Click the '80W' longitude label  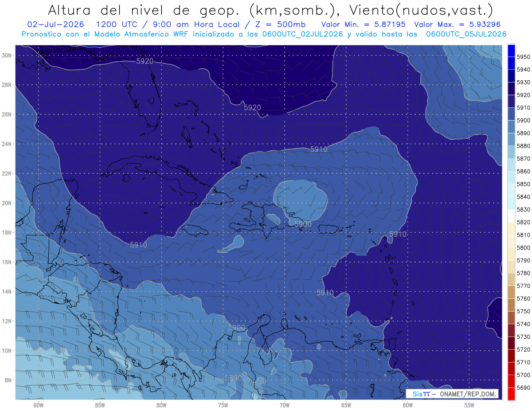pyautogui.click(x=161, y=405)
